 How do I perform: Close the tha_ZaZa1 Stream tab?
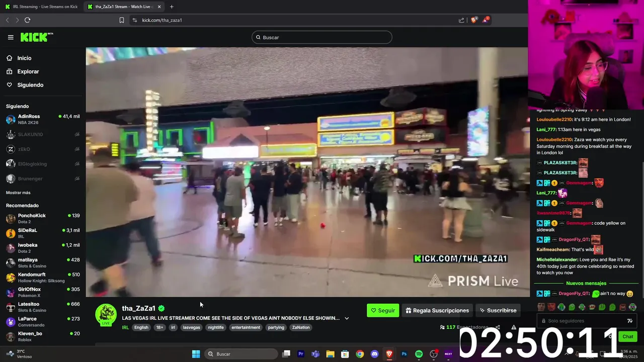(x=159, y=7)
